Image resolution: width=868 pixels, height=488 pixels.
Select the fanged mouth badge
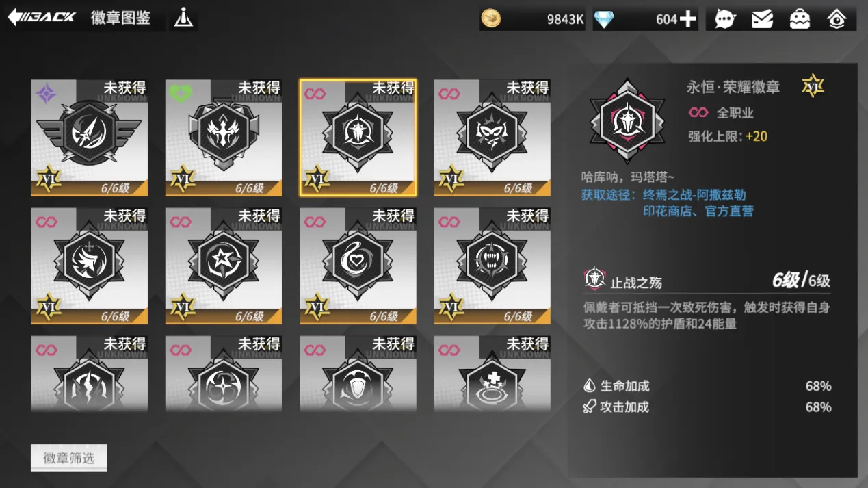[x=492, y=266]
